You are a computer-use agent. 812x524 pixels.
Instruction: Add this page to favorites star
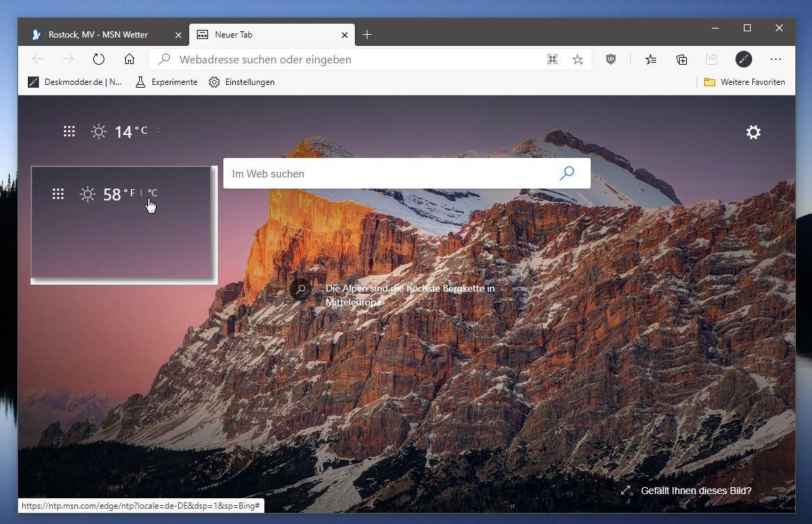578,60
